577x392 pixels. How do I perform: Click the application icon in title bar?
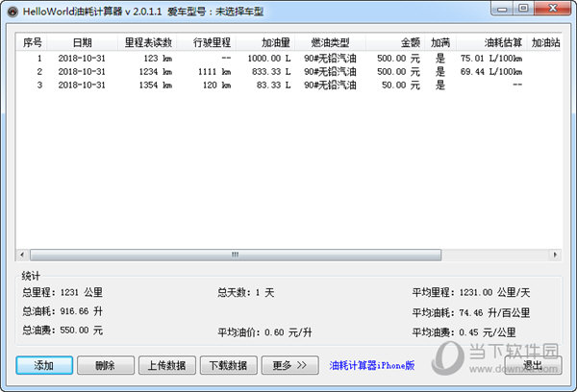click(x=13, y=12)
